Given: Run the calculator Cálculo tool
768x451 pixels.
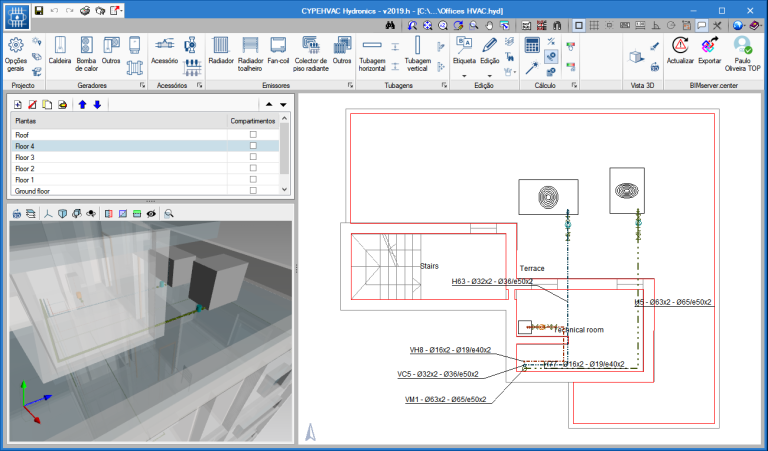Looking at the screenshot, I should click(532, 45).
